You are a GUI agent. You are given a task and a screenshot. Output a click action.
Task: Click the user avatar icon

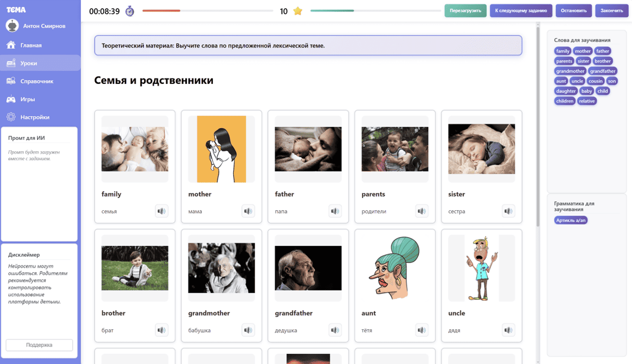point(12,26)
